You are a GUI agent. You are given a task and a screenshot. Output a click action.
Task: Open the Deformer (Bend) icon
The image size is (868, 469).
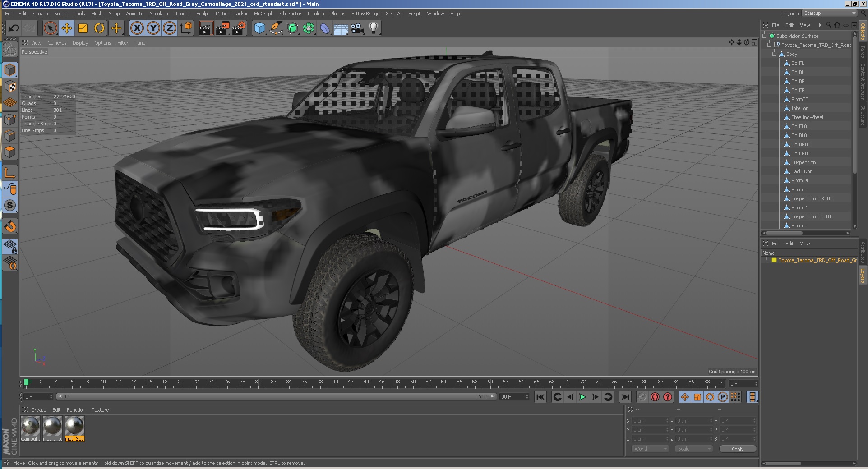[x=325, y=28]
